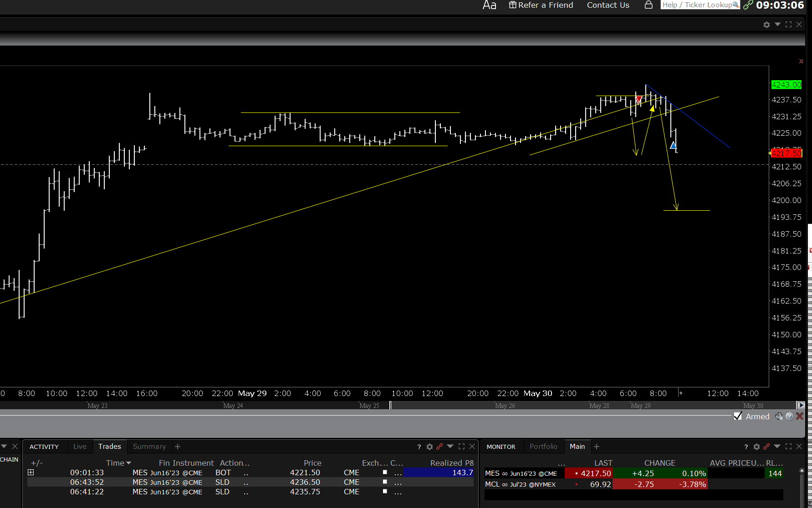Switch to the Summary tab
Screen dimensions: 812x508
[149, 447]
